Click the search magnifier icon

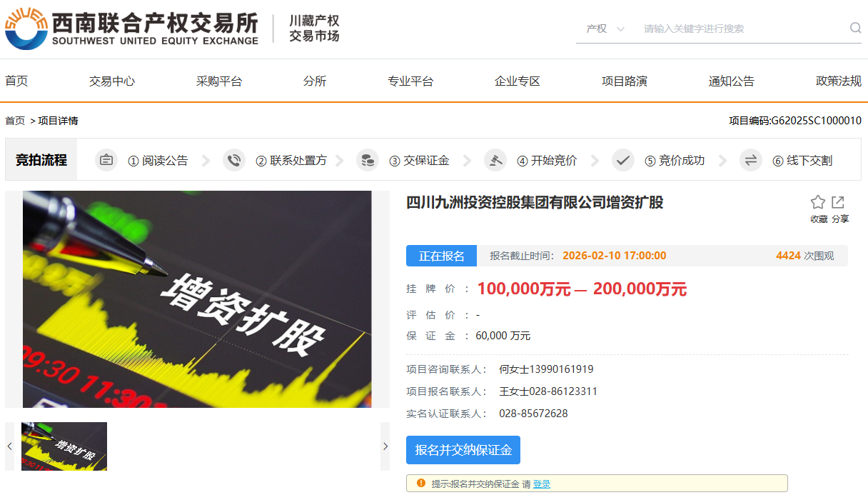(x=855, y=28)
